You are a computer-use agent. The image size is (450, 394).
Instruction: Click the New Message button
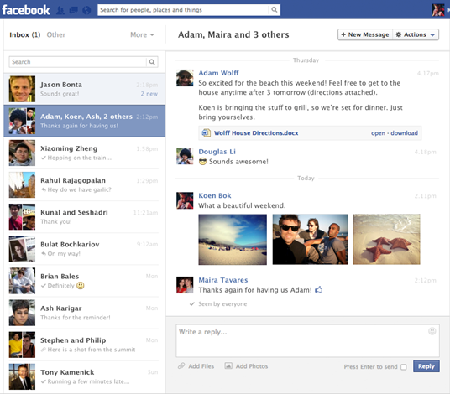click(365, 35)
